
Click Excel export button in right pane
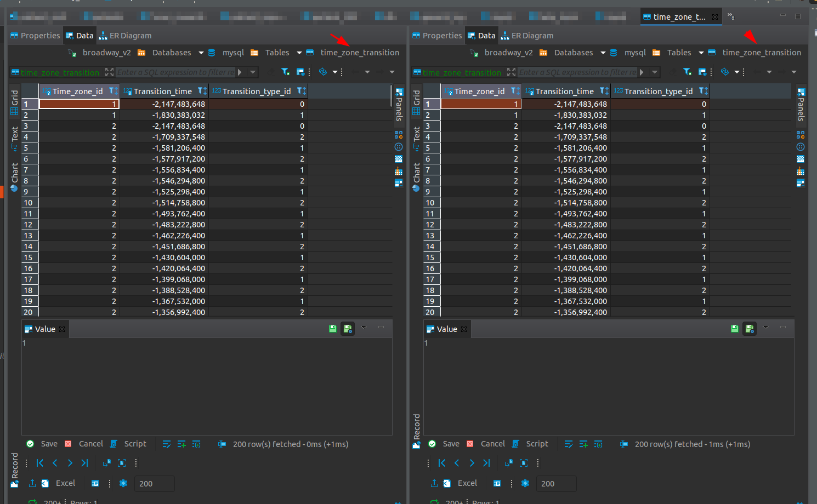click(460, 483)
